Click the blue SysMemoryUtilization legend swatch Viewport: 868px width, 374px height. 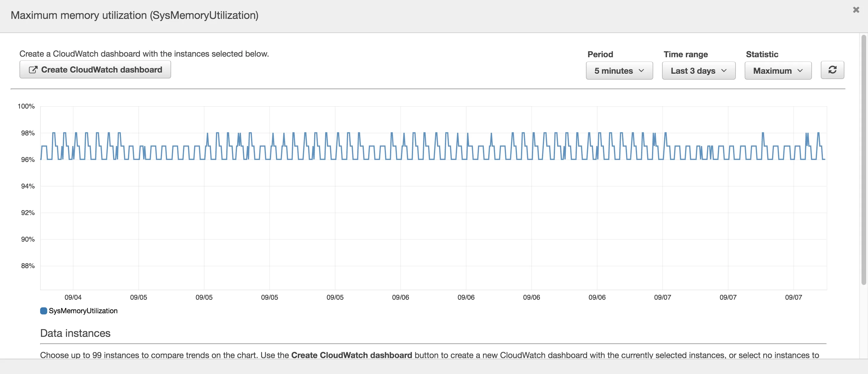pos(43,311)
